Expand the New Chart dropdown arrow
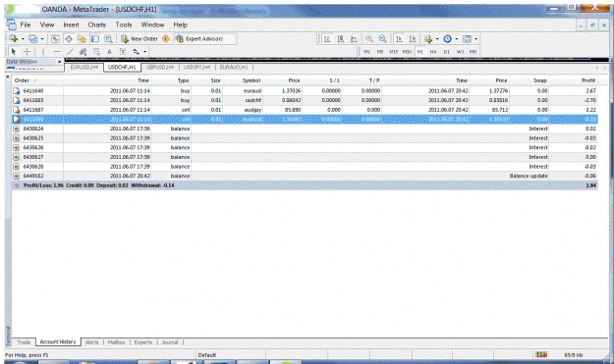This screenshot has width=614, height=364. tap(23, 39)
